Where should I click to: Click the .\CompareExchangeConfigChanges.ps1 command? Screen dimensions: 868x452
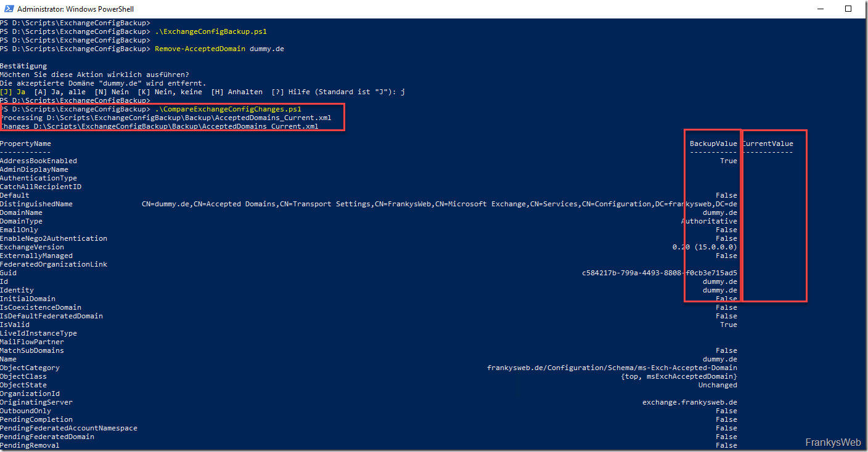click(228, 109)
